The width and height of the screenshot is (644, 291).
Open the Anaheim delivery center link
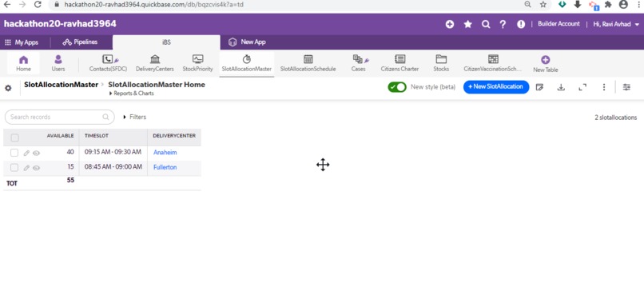point(165,153)
